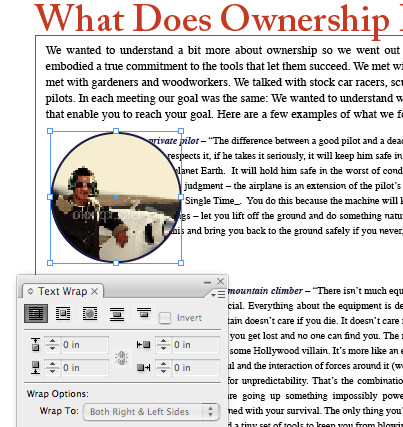
Task: Click the bottom offset icon
Action: click(36, 368)
